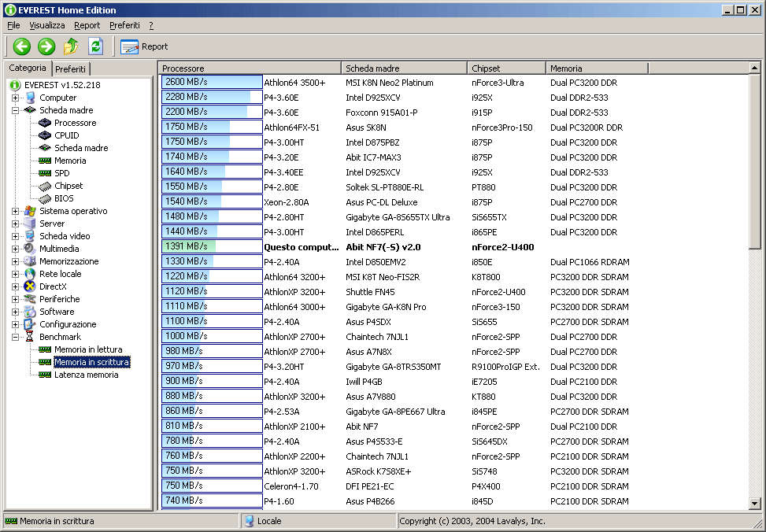Sort by the Memoria column header
The image size is (766, 532).
[597, 68]
